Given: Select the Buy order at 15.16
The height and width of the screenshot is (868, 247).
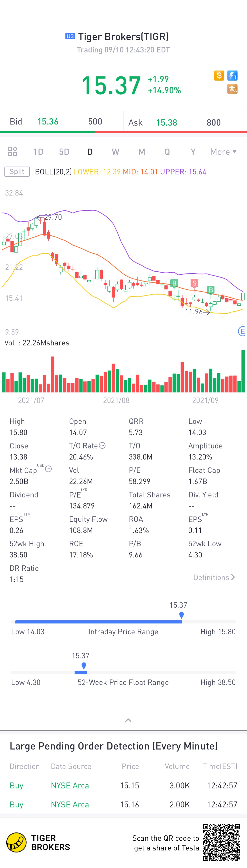Looking at the screenshot, I should pos(123,804).
